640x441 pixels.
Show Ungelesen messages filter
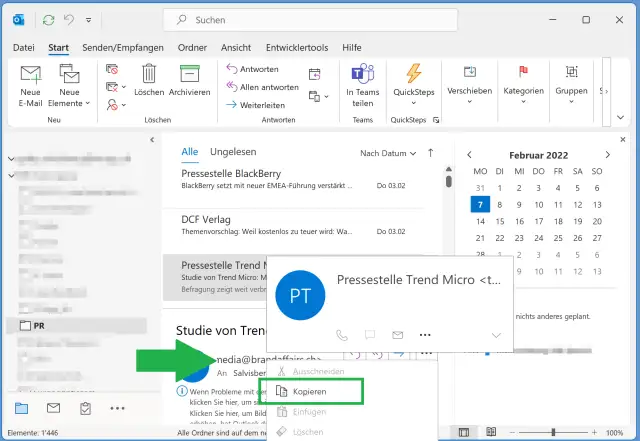[233, 152]
